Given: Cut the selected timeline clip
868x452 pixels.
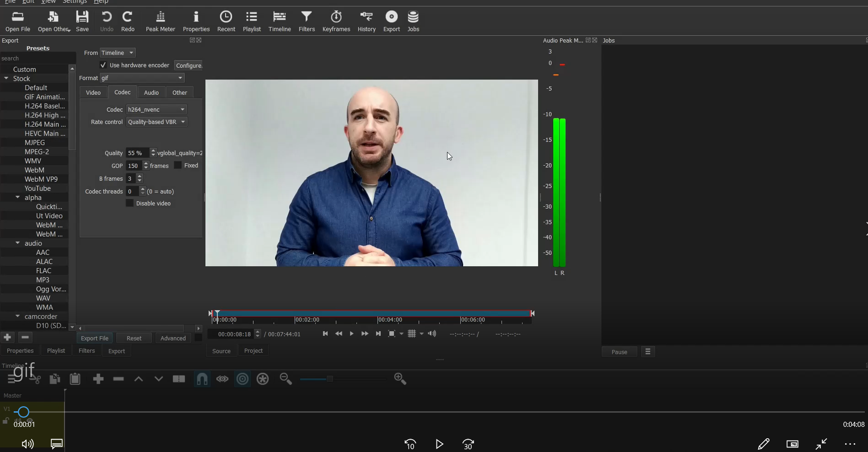Looking at the screenshot, I should (x=36, y=379).
